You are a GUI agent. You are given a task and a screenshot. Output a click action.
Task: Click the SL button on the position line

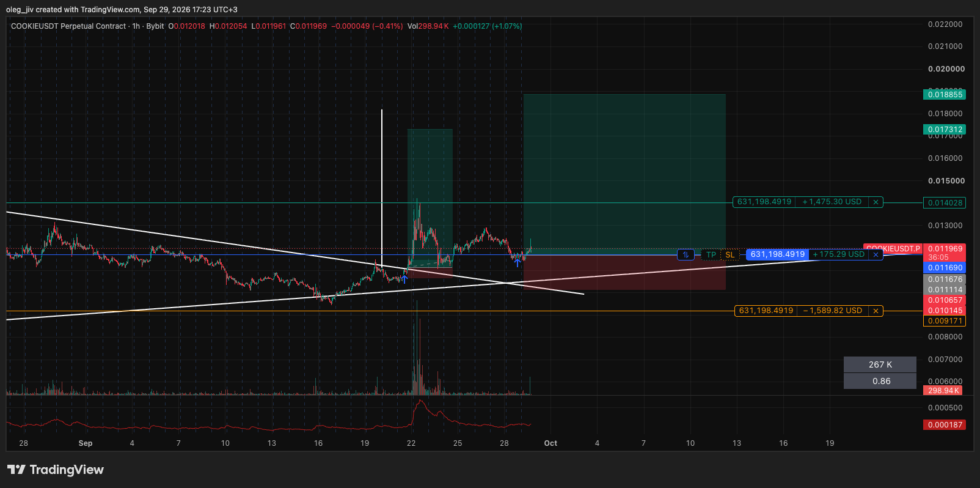tap(730, 254)
